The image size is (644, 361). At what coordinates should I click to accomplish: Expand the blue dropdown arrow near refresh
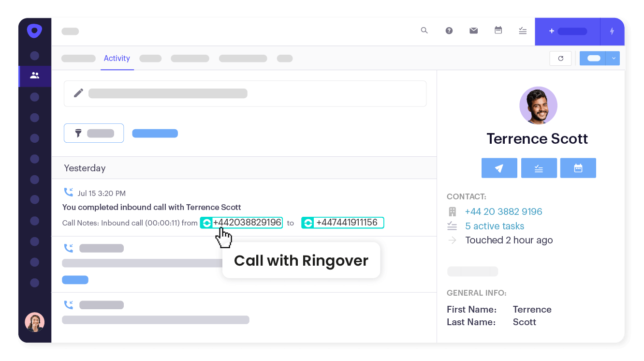point(613,58)
